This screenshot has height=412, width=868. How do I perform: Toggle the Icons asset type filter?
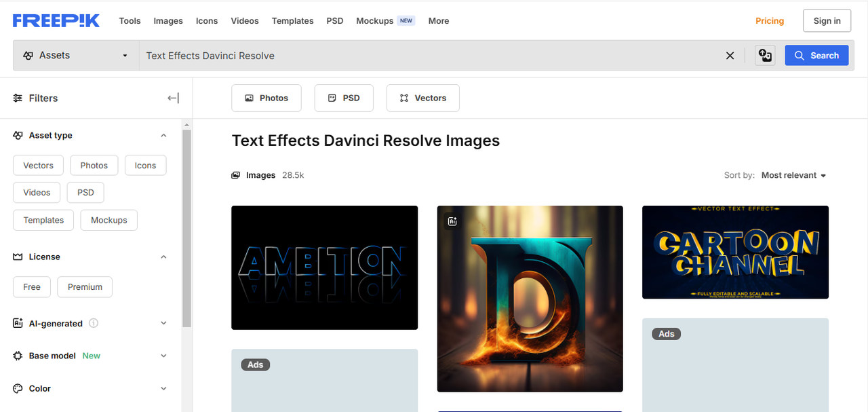point(145,166)
